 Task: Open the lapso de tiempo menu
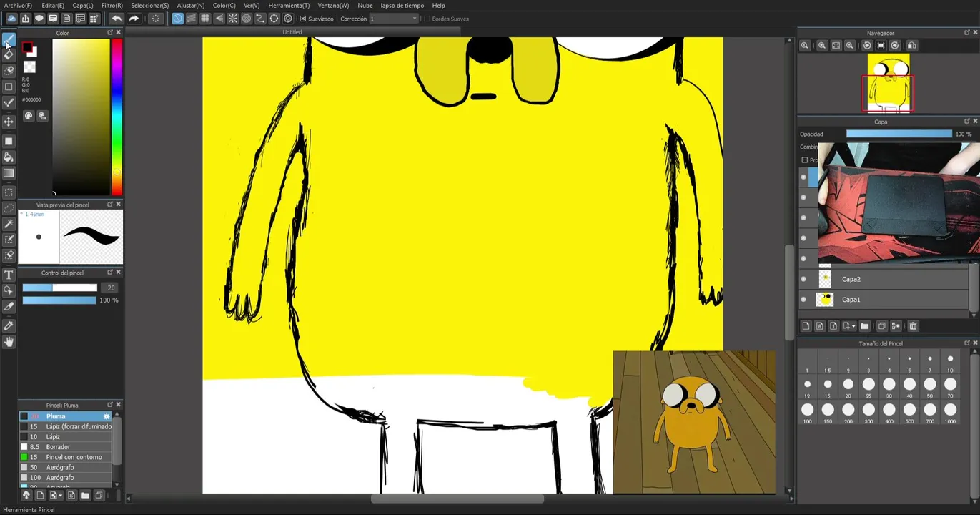[x=402, y=5]
